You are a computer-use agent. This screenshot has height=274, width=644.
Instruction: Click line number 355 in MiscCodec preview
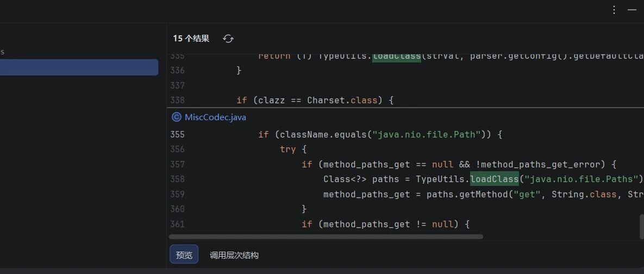point(177,134)
